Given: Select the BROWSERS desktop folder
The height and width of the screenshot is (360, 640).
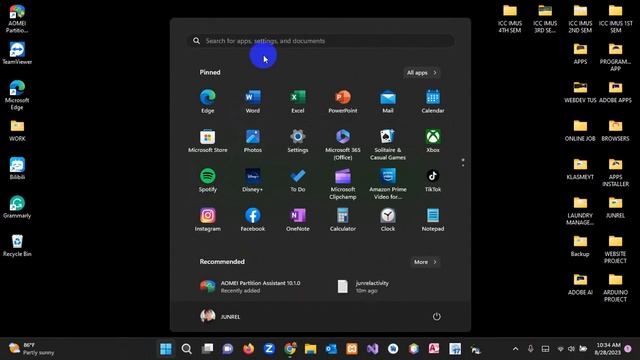Looking at the screenshot, I should (615, 131).
